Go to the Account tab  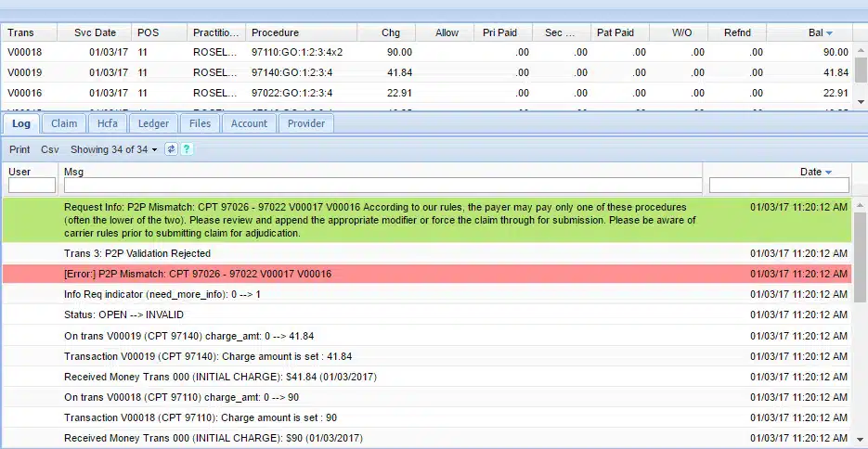coord(249,123)
